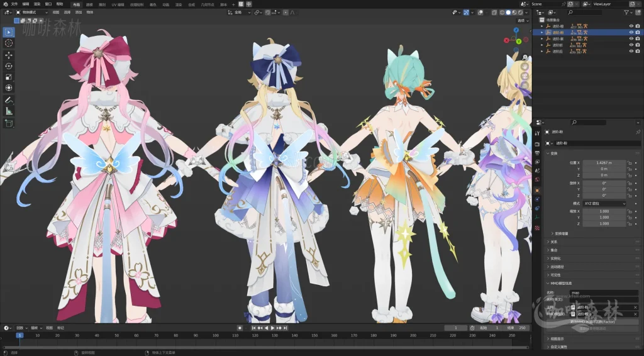Open the Help menu
644x356 pixels.
(60, 4)
